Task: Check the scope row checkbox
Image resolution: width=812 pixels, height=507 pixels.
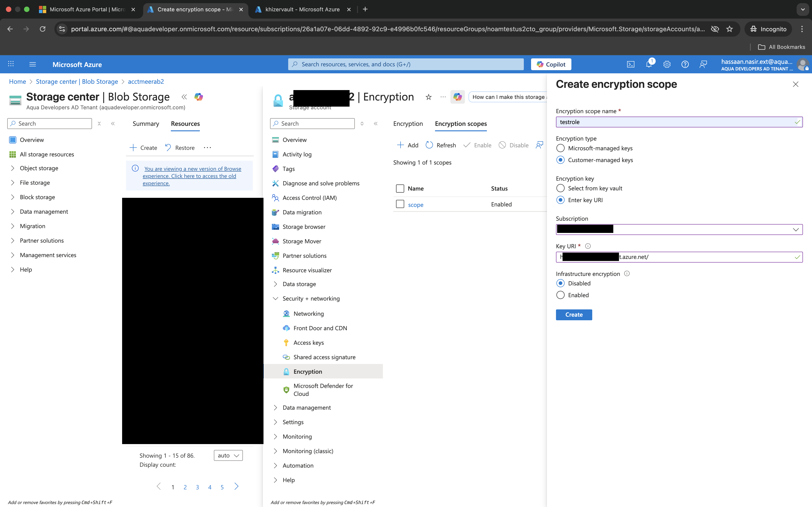Action: coord(400,204)
